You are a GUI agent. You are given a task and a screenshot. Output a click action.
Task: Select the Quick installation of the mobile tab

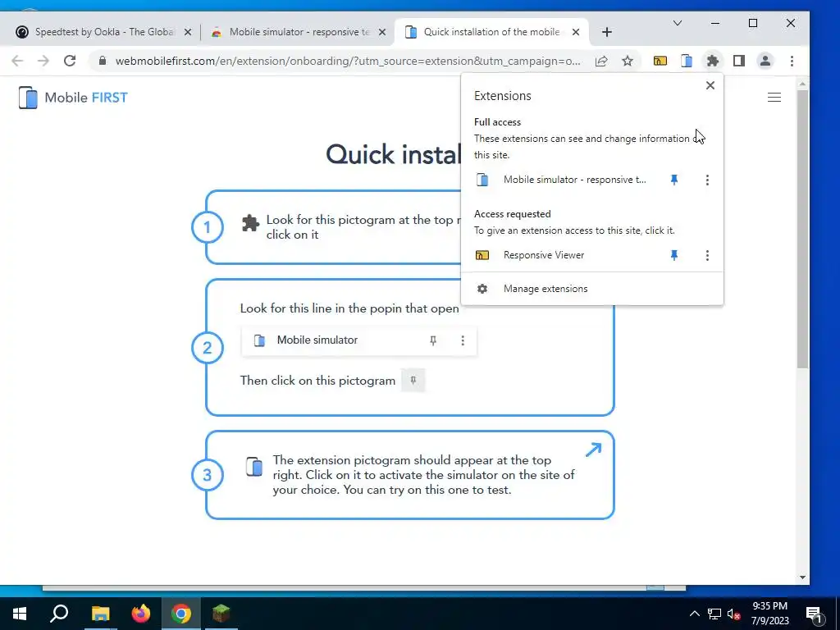[x=491, y=32]
